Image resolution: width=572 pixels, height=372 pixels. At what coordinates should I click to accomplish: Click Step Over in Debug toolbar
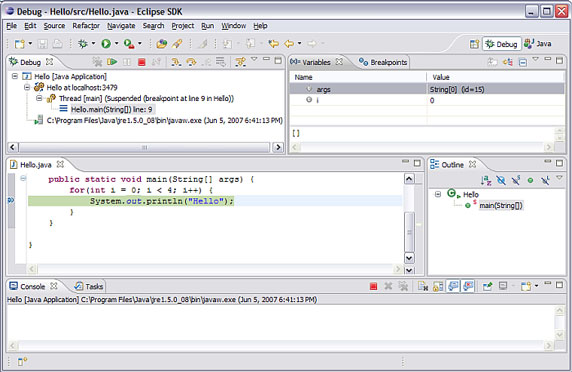pos(191,62)
